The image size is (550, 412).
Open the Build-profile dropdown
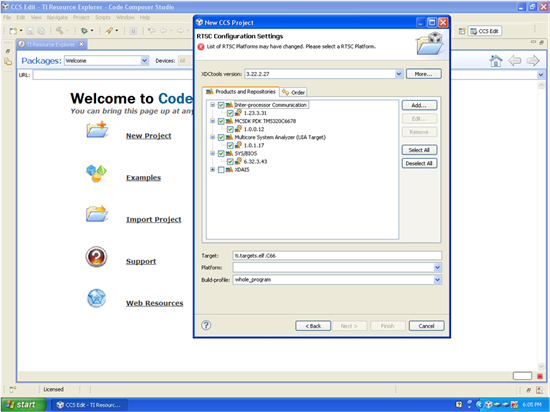coord(437,279)
